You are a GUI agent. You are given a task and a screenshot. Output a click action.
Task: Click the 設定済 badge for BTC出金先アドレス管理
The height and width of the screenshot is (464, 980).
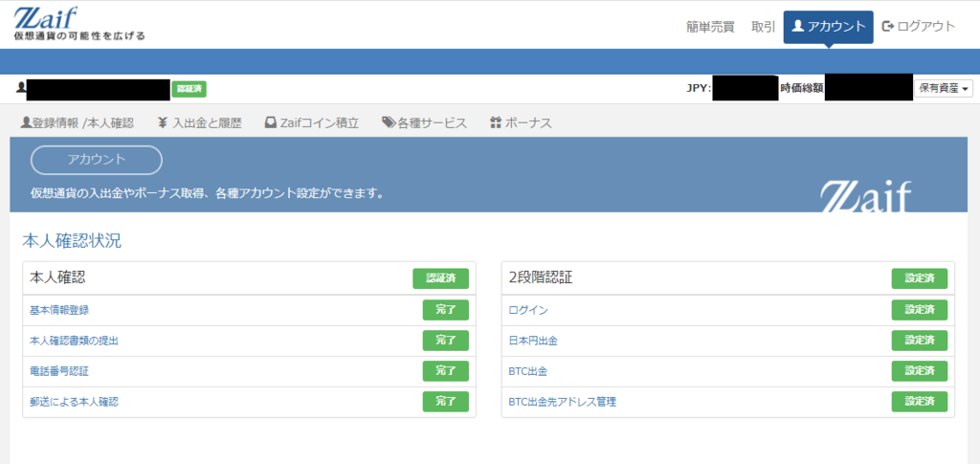click(x=920, y=402)
